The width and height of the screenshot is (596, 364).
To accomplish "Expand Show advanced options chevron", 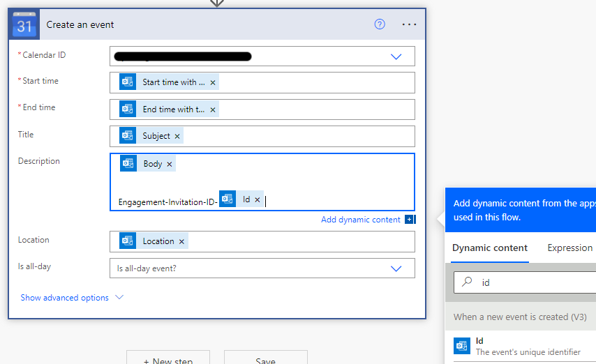I will click(119, 297).
